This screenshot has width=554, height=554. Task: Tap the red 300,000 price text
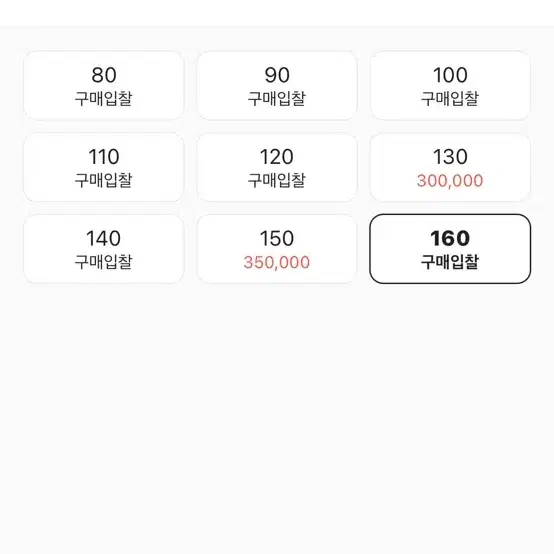[x=450, y=181]
